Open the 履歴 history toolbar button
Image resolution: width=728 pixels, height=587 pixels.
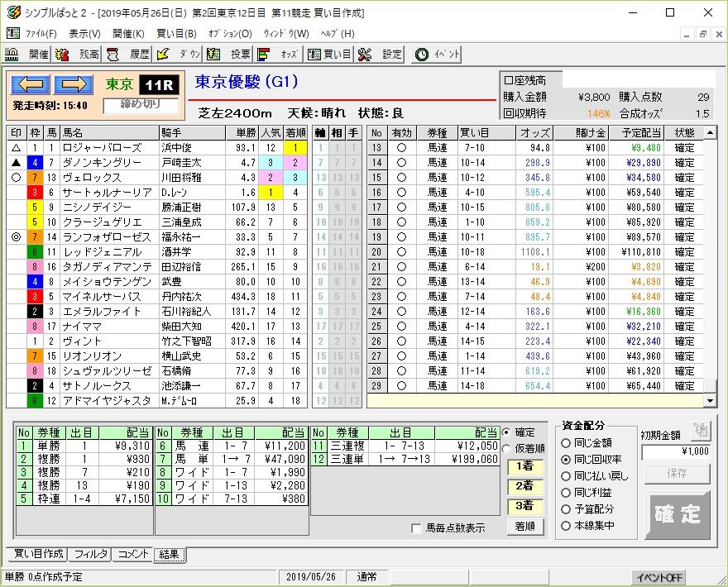click(x=127, y=55)
